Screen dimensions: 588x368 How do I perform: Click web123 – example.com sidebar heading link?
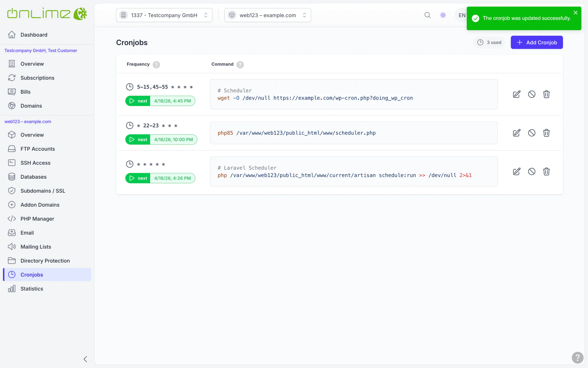28,122
